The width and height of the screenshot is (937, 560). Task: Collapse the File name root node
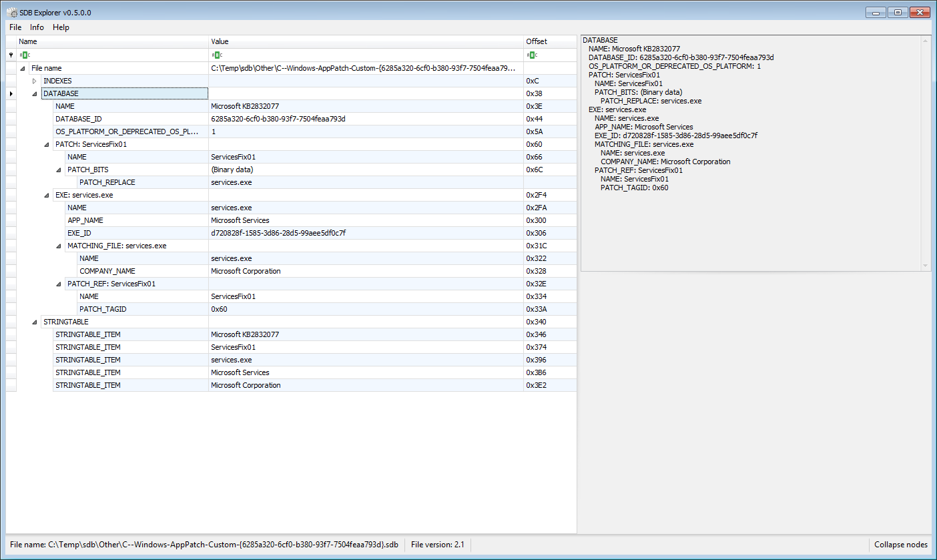[x=23, y=68]
